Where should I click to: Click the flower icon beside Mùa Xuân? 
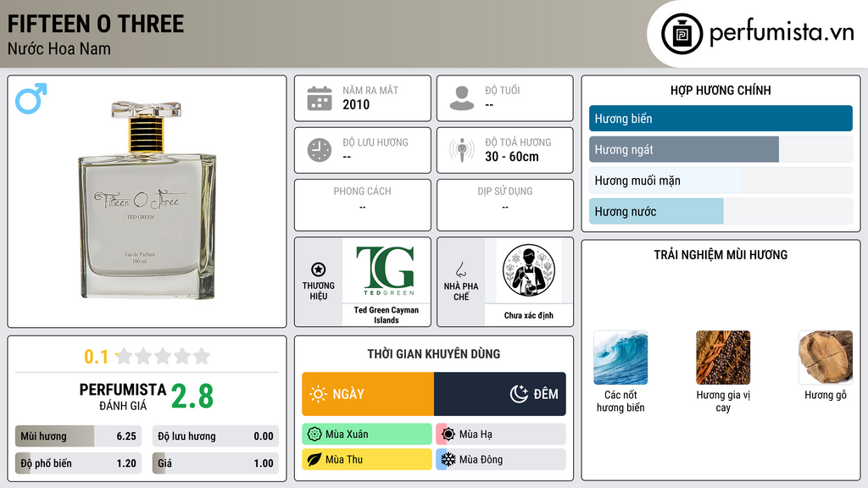[314, 435]
